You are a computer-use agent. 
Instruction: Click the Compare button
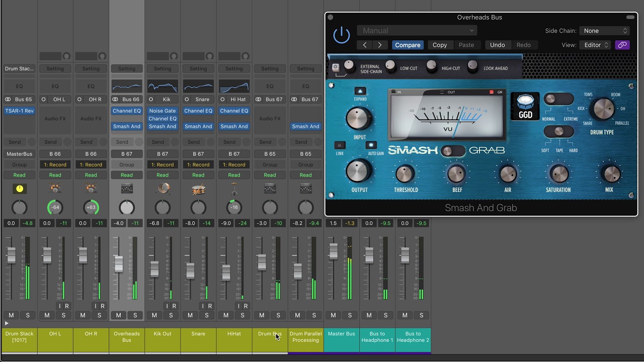tap(408, 45)
